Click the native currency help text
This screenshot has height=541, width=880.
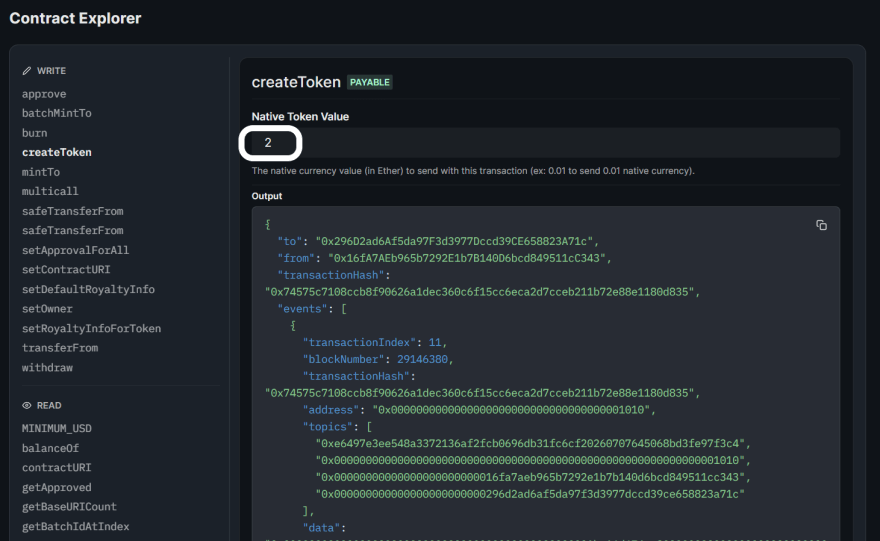473,171
